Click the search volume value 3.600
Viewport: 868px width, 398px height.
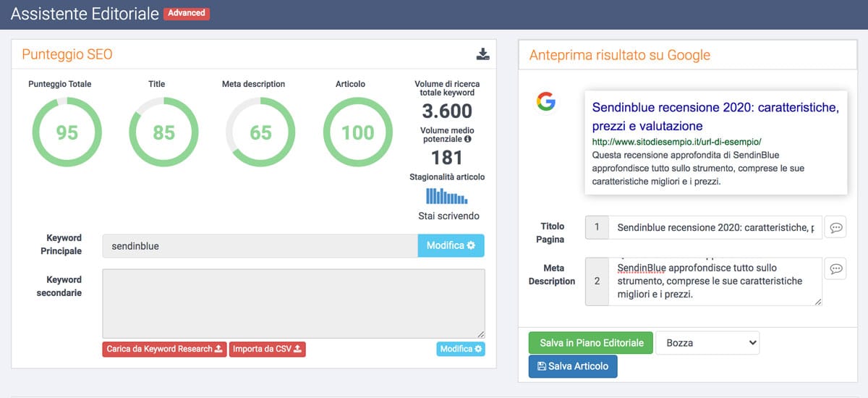pyautogui.click(x=447, y=111)
